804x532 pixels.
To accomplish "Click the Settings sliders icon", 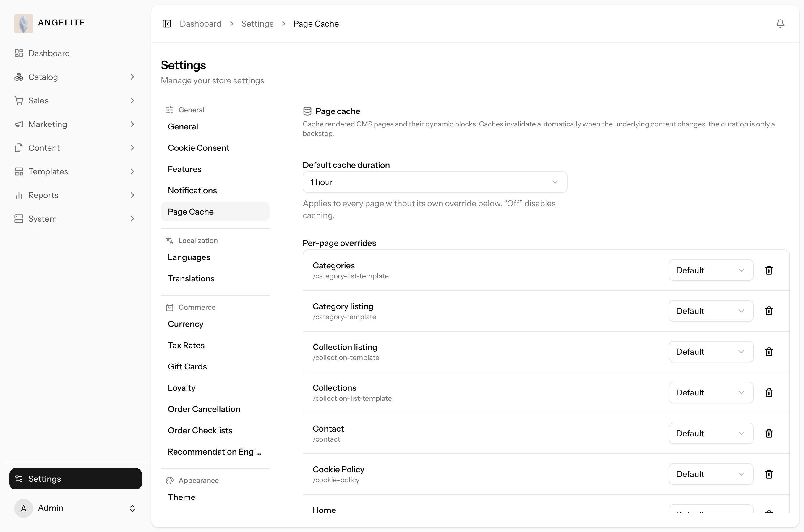I will pos(19,479).
